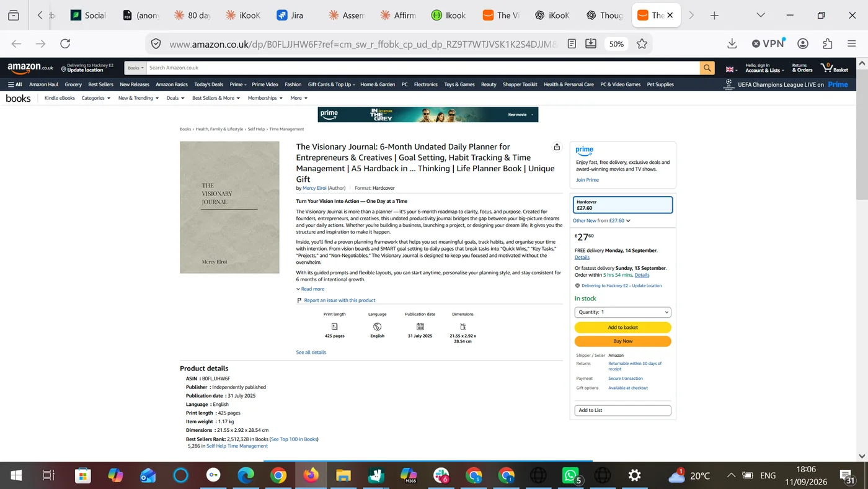Select the Hardcover £27.60 format option
Viewport: 868px width, 489px height.
pyautogui.click(x=622, y=205)
